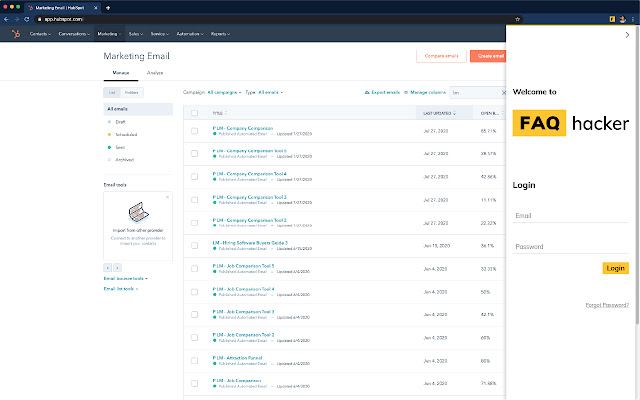Select All emails filter
This screenshot has width=640, height=400.
click(x=138, y=109)
